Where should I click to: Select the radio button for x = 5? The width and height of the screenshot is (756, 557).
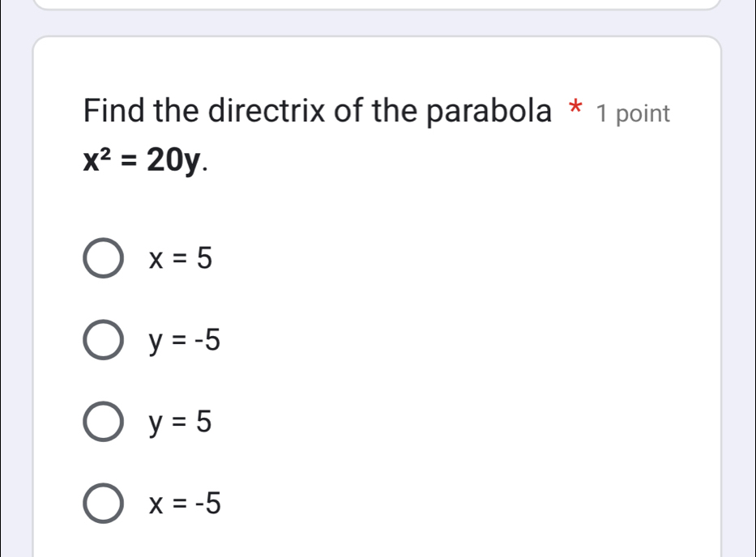(x=103, y=260)
